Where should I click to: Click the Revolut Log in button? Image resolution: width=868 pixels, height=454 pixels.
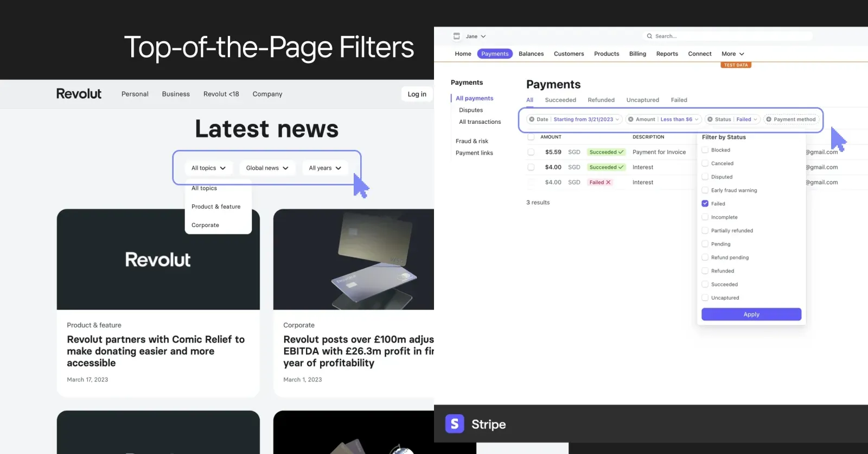[417, 94]
